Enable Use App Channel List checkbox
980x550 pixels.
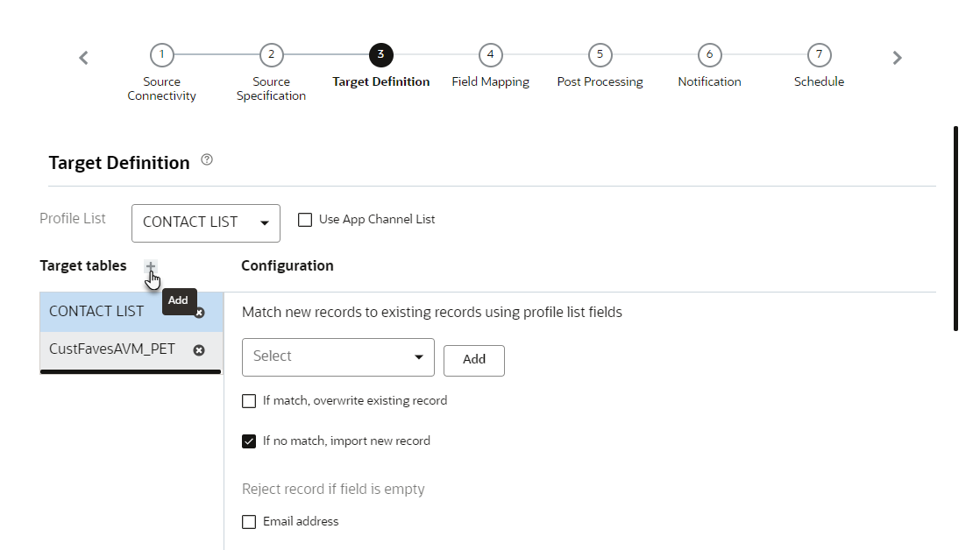tap(305, 220)
